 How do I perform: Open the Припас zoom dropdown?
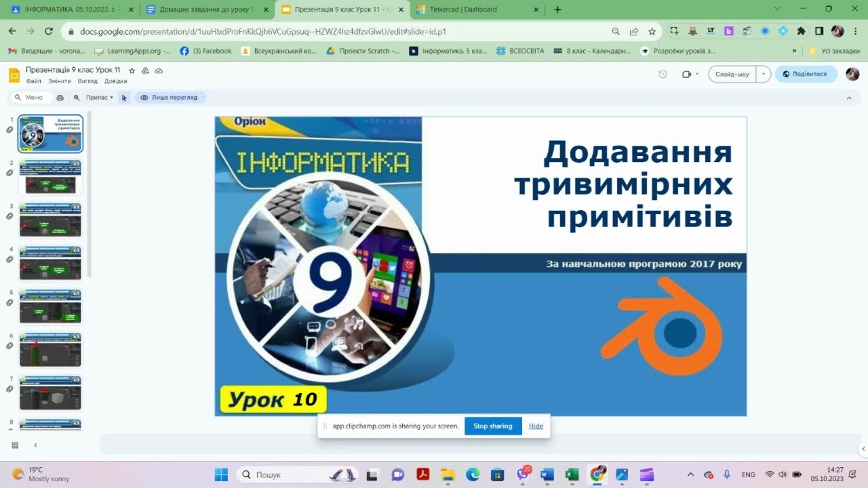(100, 98)
